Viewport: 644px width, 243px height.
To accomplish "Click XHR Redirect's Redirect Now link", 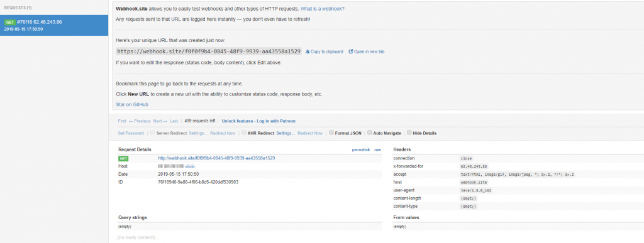I will point(310,133).
